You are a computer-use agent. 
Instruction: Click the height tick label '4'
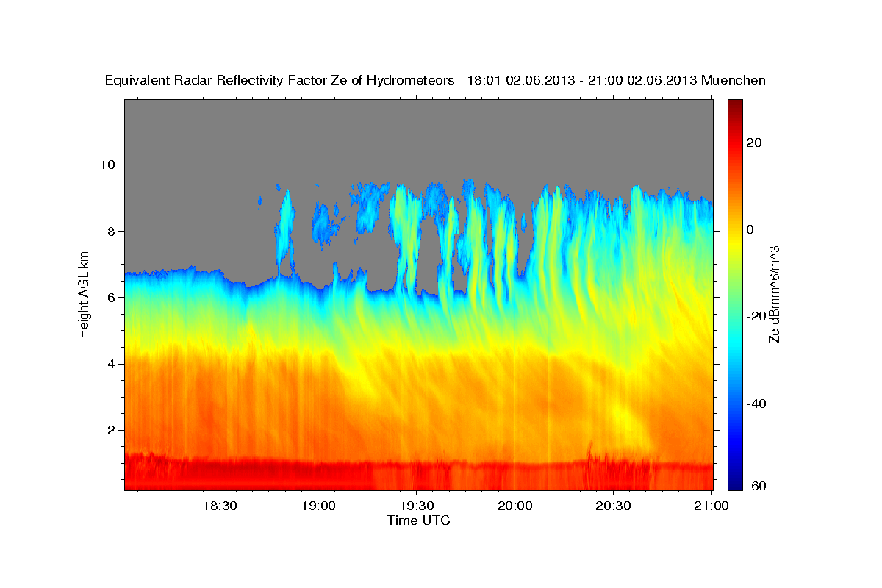(x=112, y=364)
